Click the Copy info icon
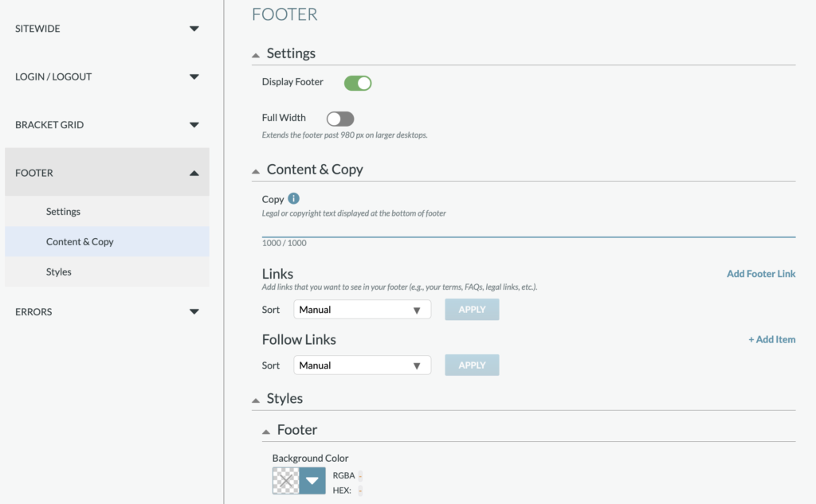 click(293, 199)
